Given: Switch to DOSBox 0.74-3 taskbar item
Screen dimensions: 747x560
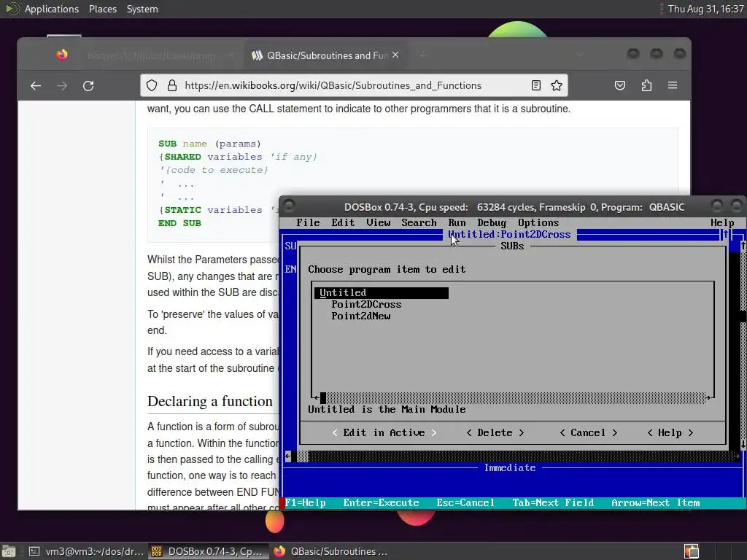Looking at the screenshot, I should click(x=208, y=551).
